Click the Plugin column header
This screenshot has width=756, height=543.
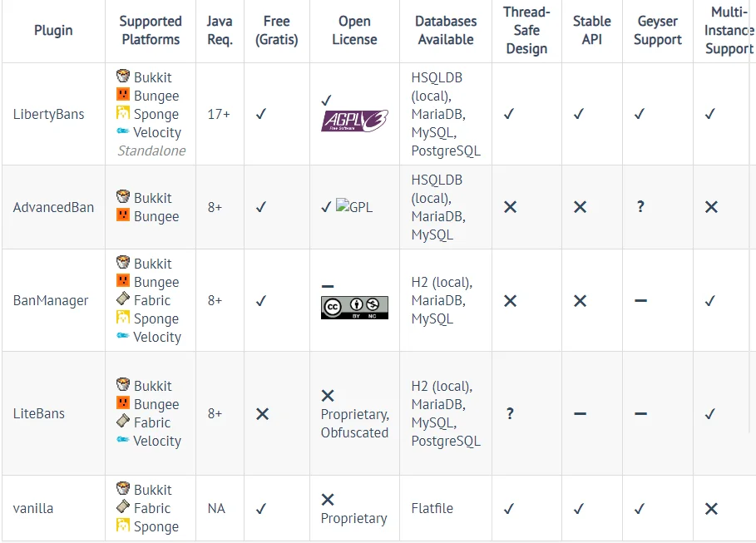(53, 31)
